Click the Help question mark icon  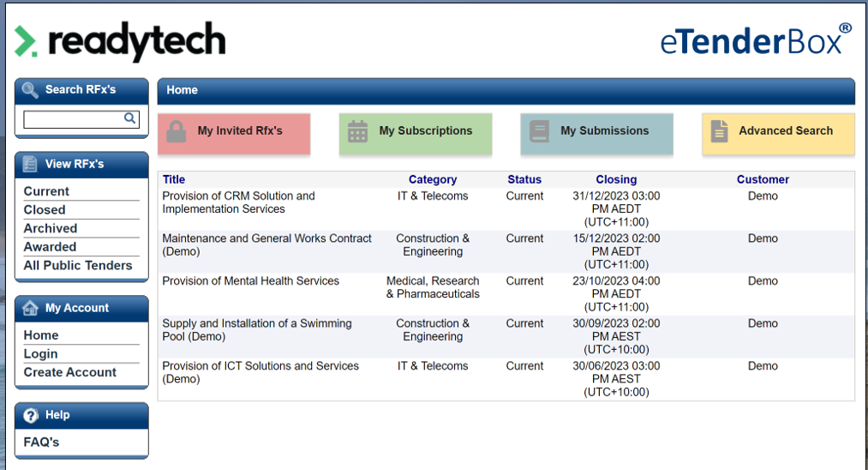click(x=31, y=415)
